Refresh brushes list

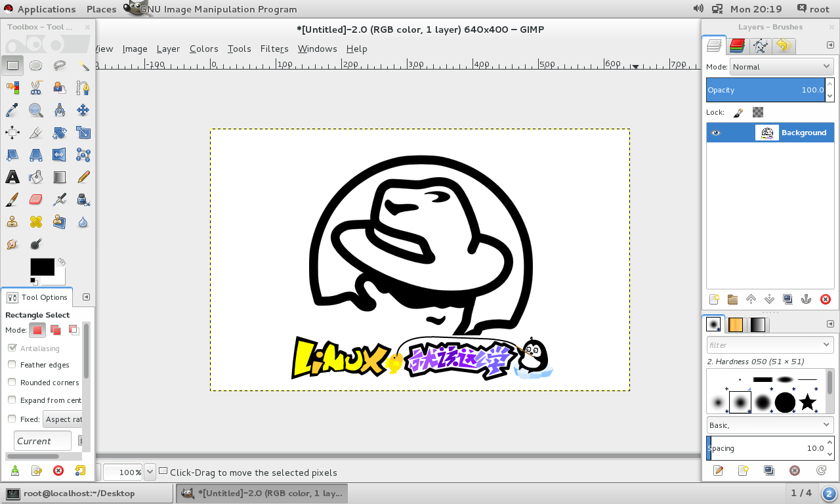click(821, 470)
